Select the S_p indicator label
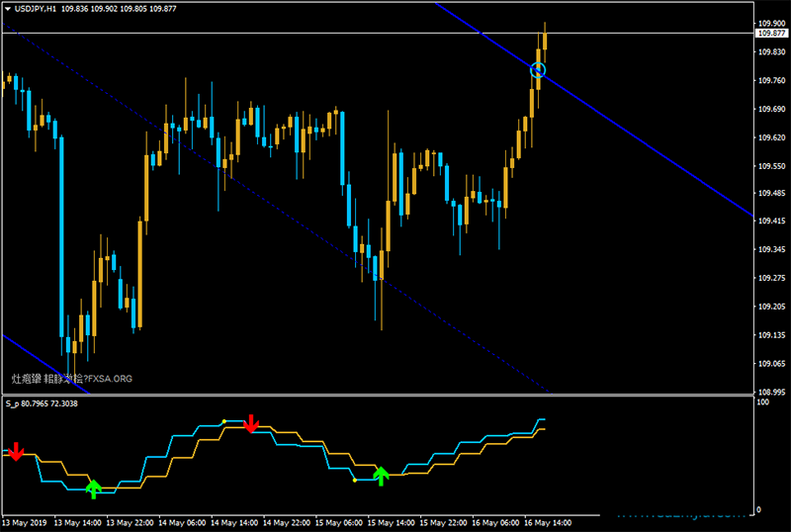This screenshot has height=532, width=791. click(42, 403)
